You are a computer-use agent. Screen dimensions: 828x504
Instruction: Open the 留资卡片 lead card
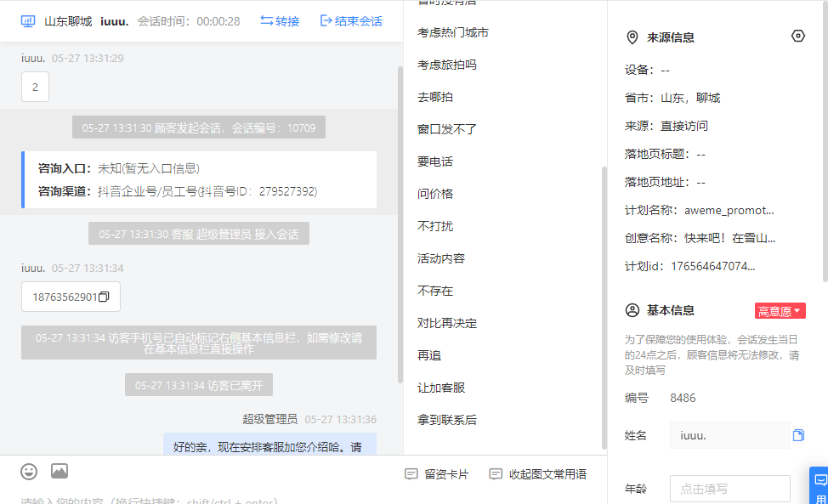pos(437,474)
